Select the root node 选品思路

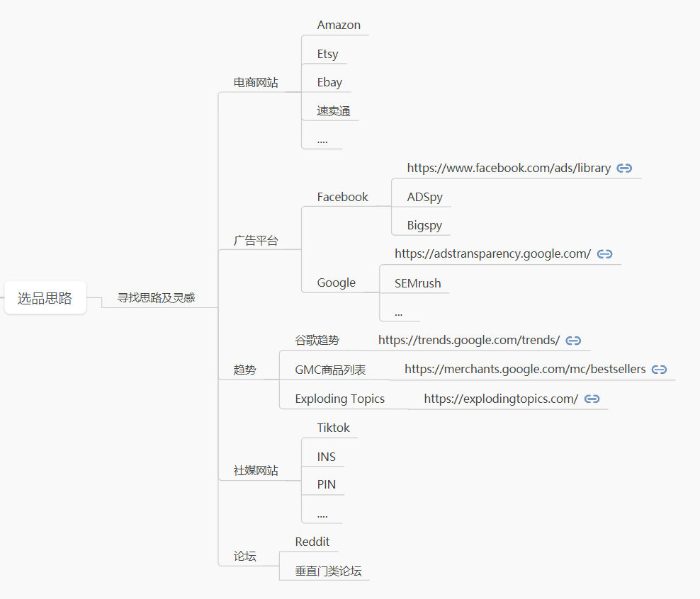click(45, 298)
